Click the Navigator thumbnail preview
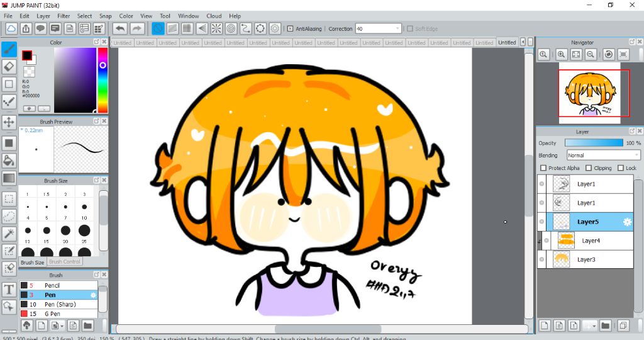This screenshot has width=644, height=340. 590,93
